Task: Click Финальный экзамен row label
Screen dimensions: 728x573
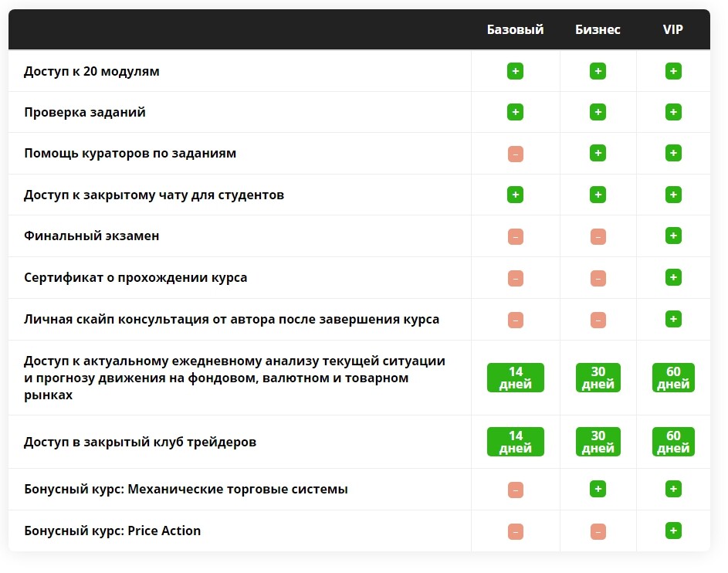Action: (x=91, y=236)
